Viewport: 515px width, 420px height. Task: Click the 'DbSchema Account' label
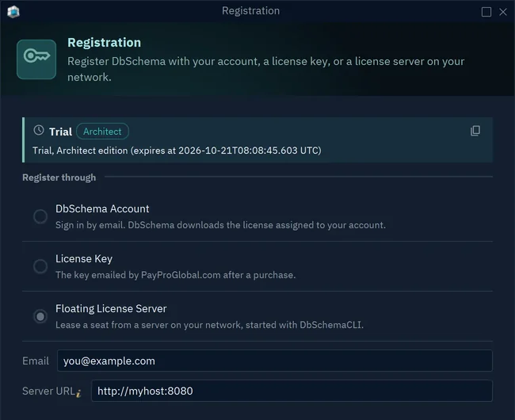coord(102,209)
